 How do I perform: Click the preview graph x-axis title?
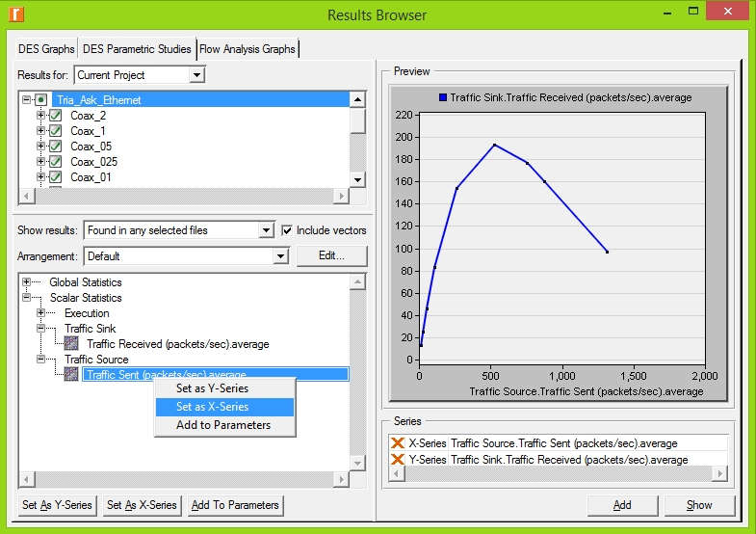tap(587, 391)
